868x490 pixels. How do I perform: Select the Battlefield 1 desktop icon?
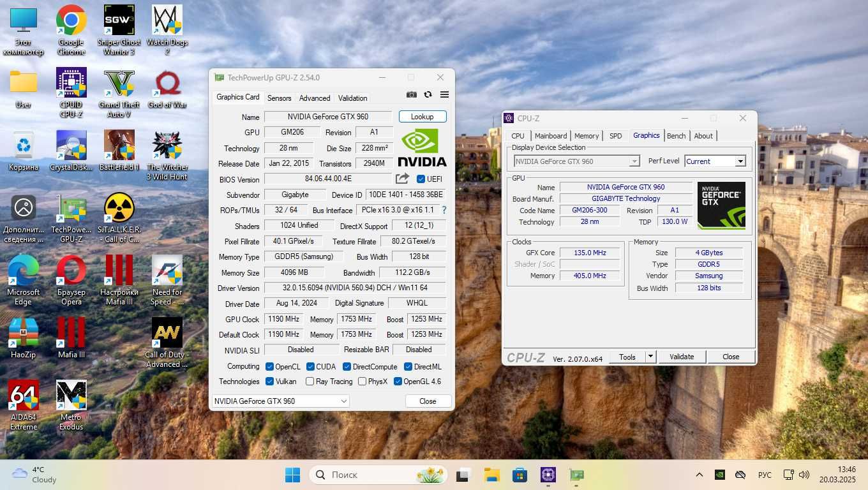point(119,151)
